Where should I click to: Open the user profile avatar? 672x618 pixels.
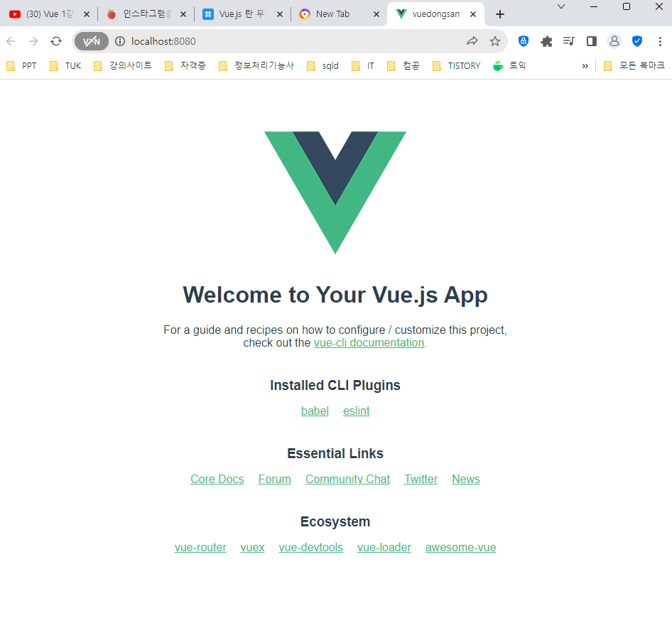(x=614, y=41)
